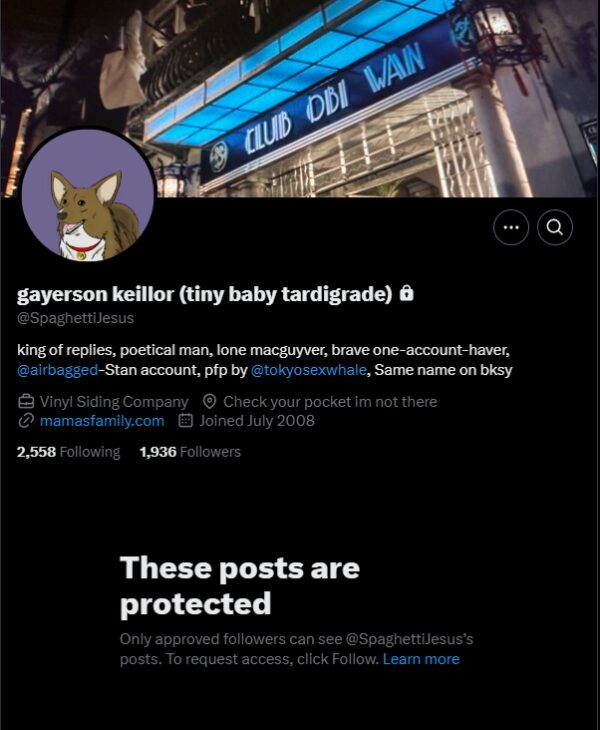The image size is (600, 730).
Task: Click the briefcase icon beside Vinyl Siding Company
Action: pyautogui.click(x=26, y=401)
